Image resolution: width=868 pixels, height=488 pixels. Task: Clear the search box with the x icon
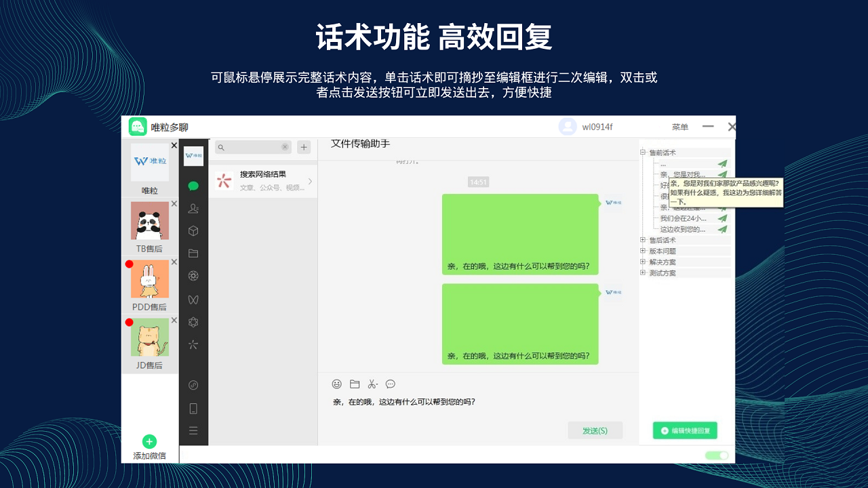click(285, 147)
